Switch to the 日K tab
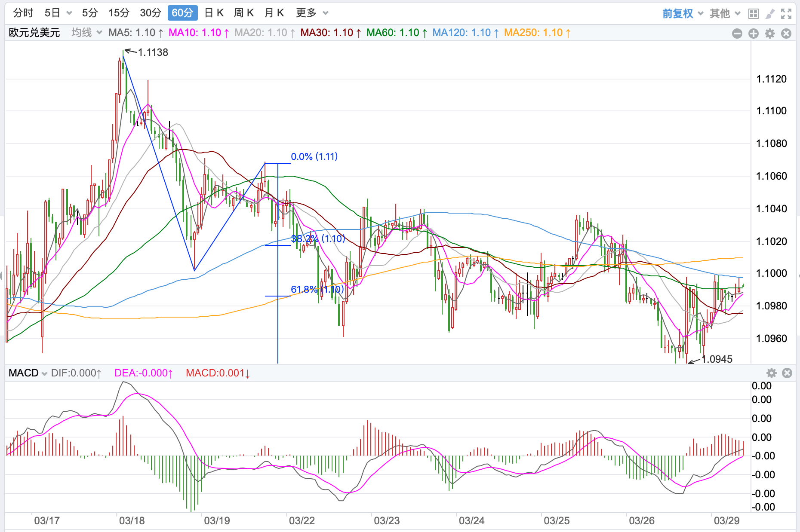This screenshot has height=532, width=800. coord(214,13)
